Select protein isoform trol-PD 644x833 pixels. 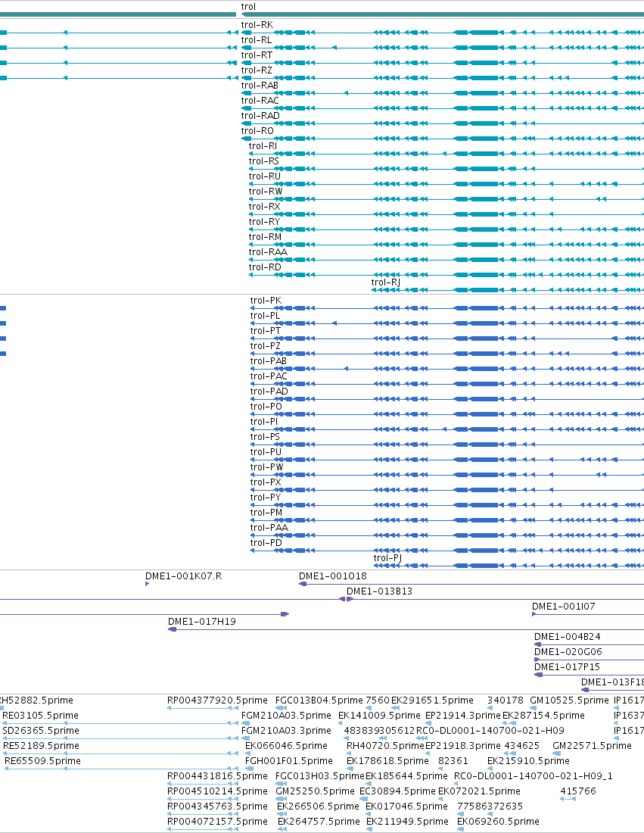[x=266, y=543]
